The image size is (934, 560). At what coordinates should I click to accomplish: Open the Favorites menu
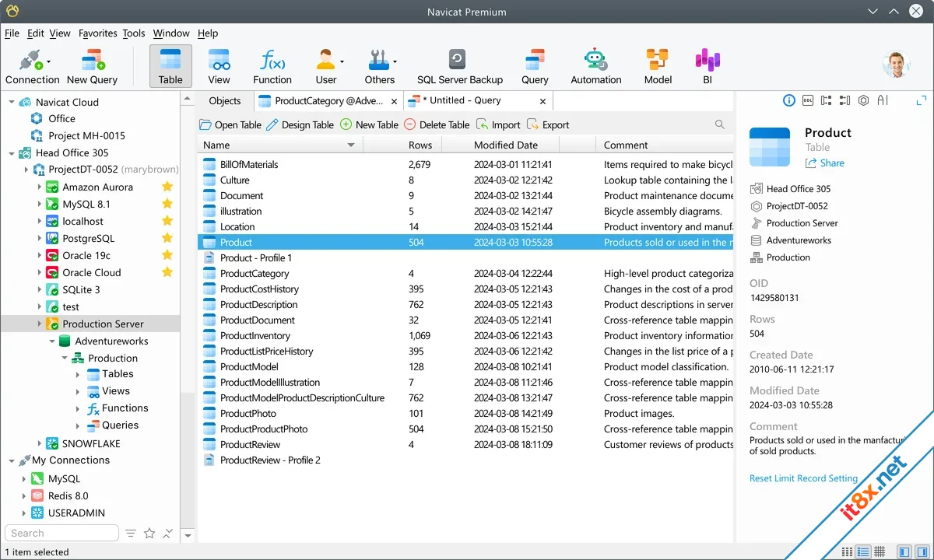pyautogui.click(x=97, y=33)
